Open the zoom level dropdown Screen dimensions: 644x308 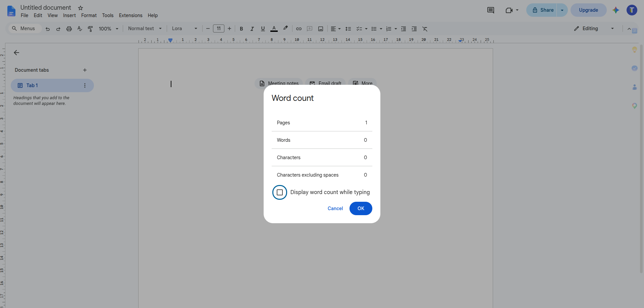pyautogui.click(x=109, y=29)
